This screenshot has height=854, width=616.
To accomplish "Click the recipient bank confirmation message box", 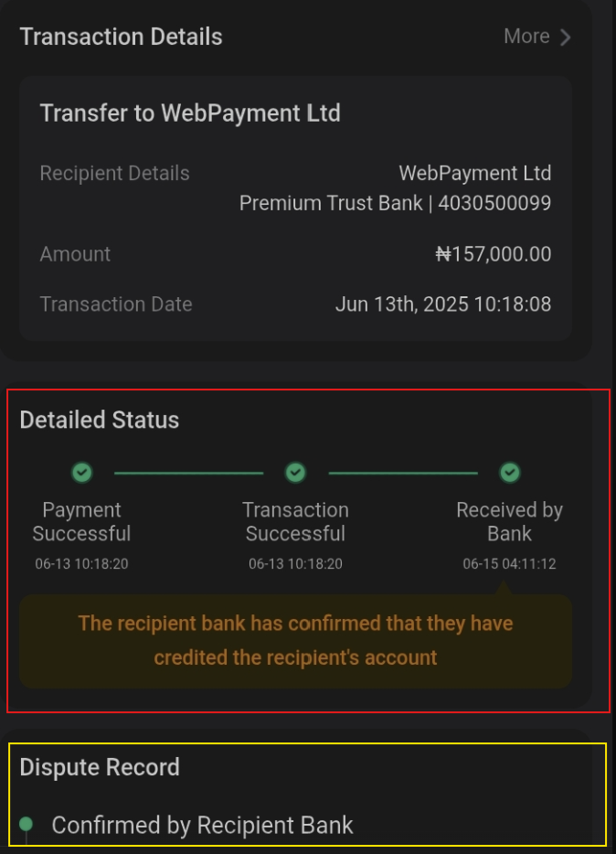I will (x=295, y=640).
